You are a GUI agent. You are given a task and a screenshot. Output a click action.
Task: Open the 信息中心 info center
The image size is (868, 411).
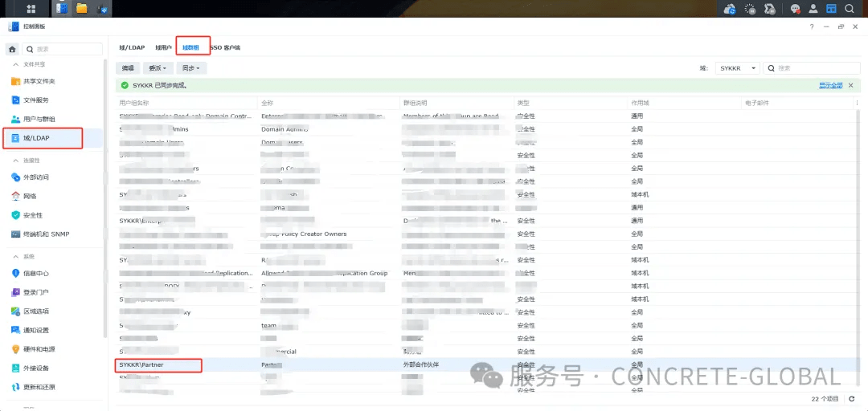(36, 273)
